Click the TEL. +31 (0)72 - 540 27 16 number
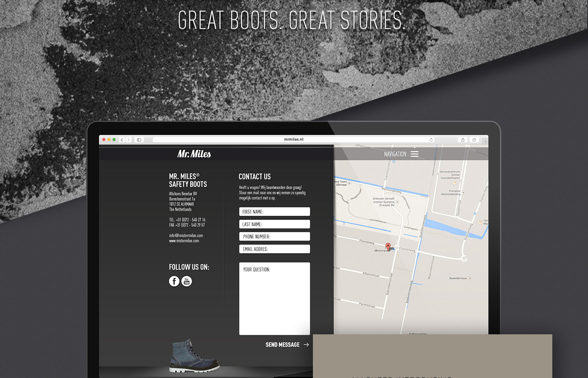The height and width of the screenshot is (378, 588). (187, 220)
